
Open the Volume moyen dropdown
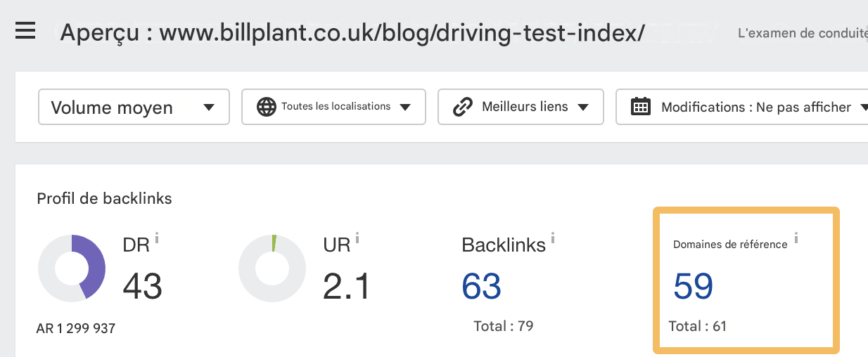coord(134,107)
